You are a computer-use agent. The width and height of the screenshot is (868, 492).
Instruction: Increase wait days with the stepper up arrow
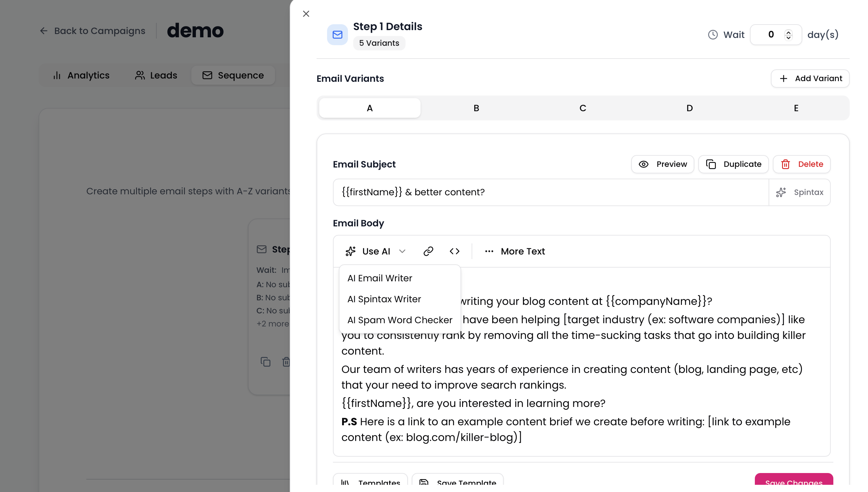[788, 31]
